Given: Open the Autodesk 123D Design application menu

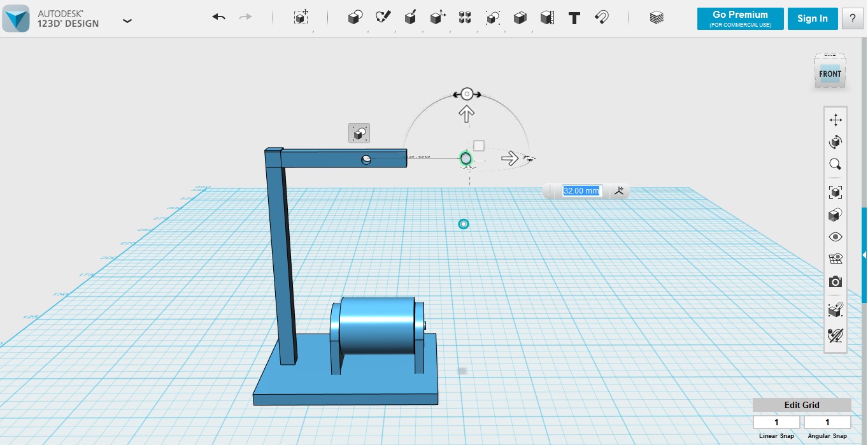Looking at the screenshot, I should click(127, 20).
